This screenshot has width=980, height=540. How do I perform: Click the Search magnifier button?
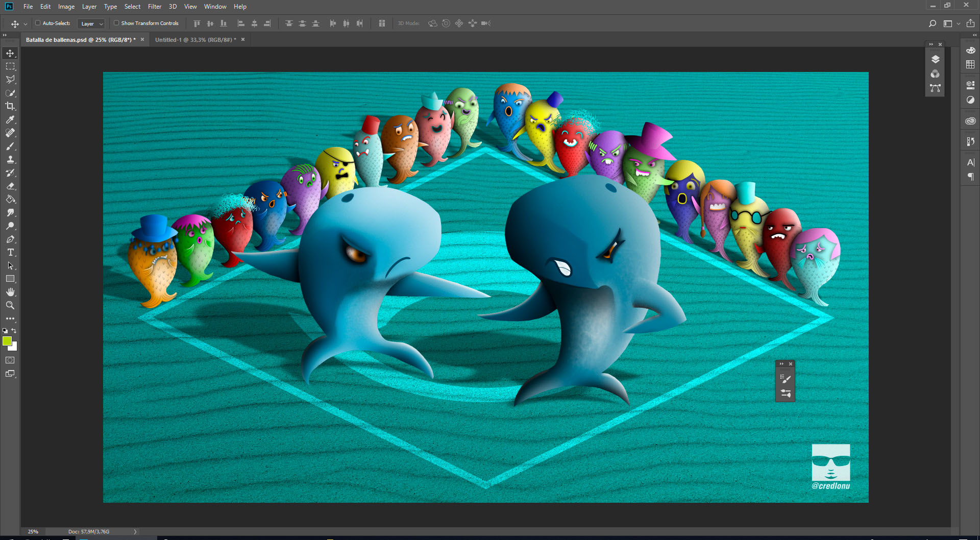[932, 23]
